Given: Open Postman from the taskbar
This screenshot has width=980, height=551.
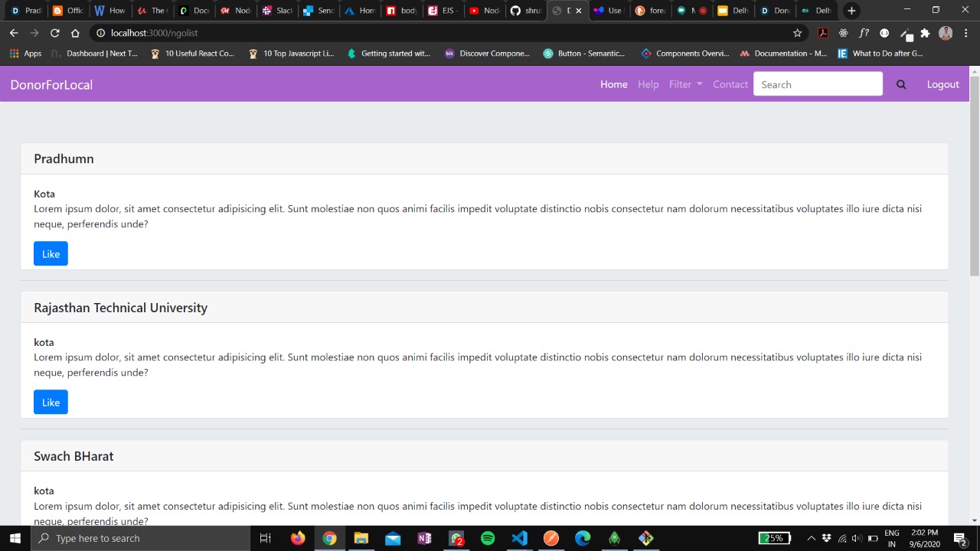Looking at the screenshot, I should (551, 538).
